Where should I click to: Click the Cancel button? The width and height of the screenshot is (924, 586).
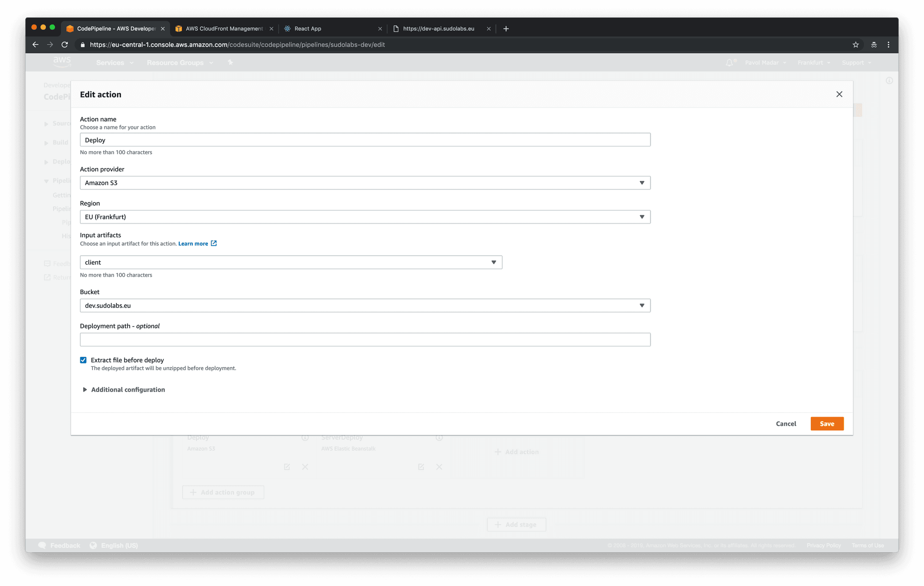(786, 424)
